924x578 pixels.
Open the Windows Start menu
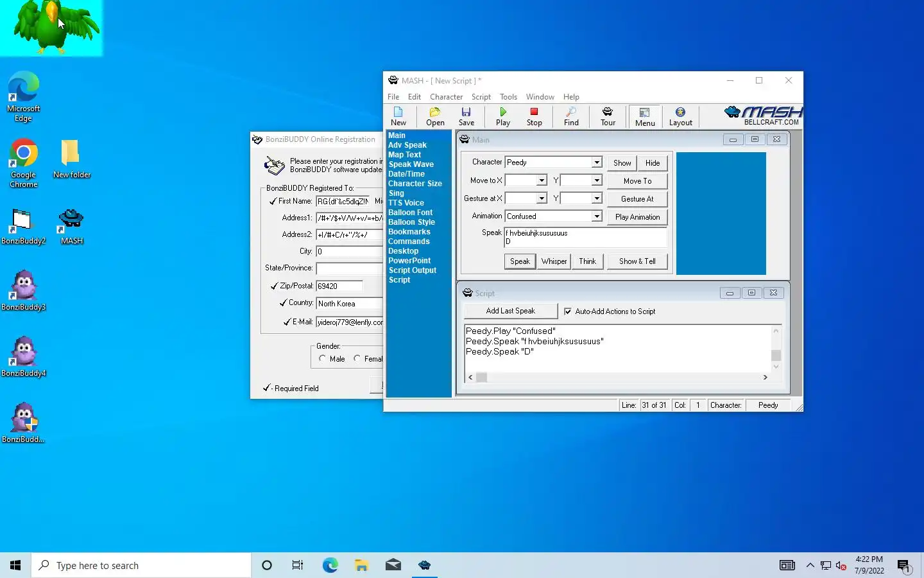click(15, 565)
